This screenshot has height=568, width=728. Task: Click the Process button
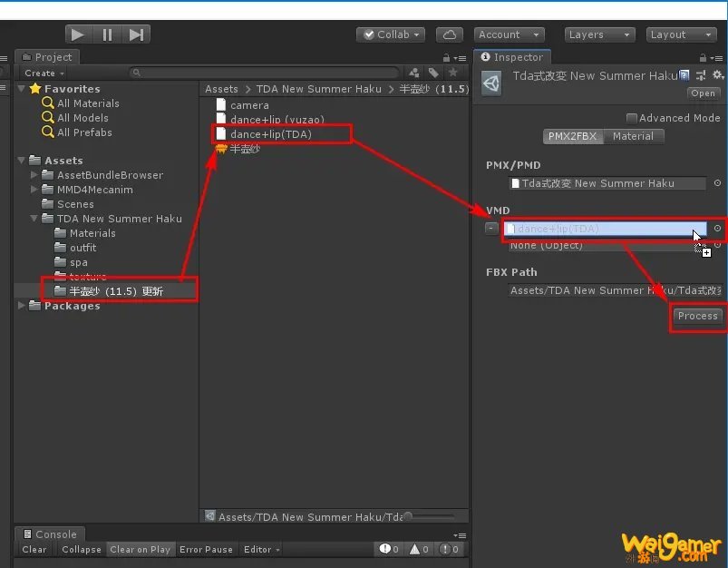[697, 316]
